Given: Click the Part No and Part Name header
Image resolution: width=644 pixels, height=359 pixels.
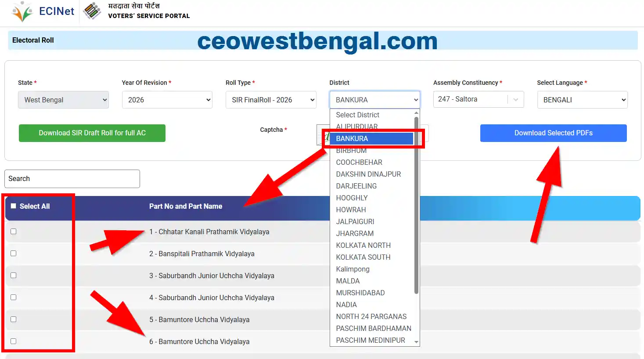Looking at the screenshot, I should pyautogui.click(x=186, y=206).
